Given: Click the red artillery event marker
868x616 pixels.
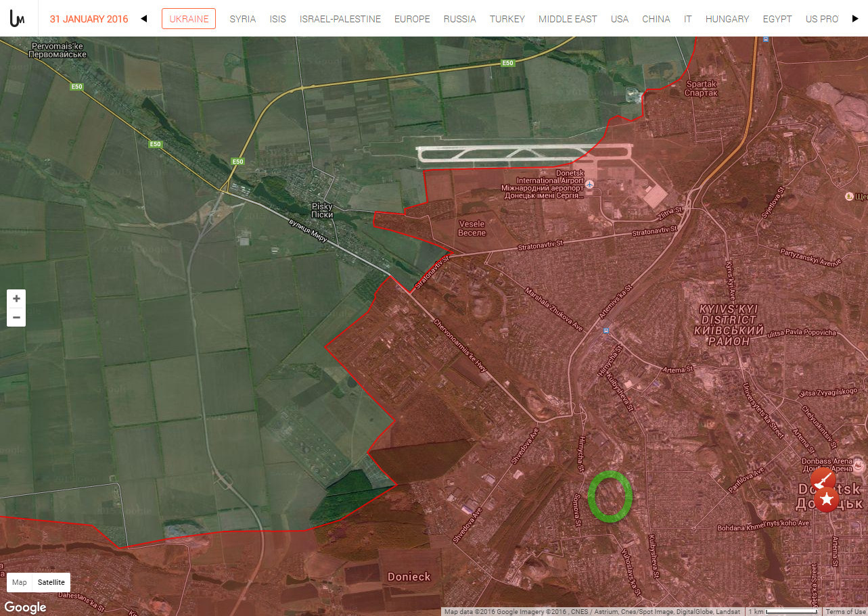Looking at the screenshot, I should tap(822, 479).
